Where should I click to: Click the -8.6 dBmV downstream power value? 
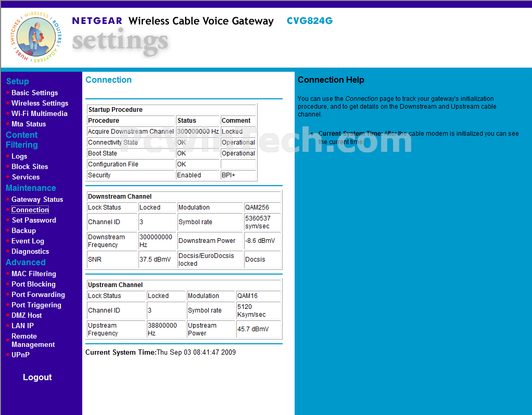point(262,241)
